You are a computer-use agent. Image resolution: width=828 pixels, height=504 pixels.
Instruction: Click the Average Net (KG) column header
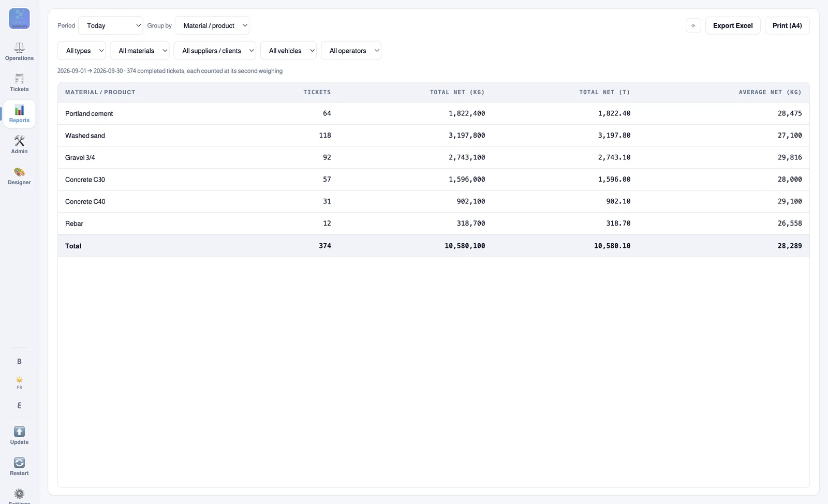pos(770,92)
